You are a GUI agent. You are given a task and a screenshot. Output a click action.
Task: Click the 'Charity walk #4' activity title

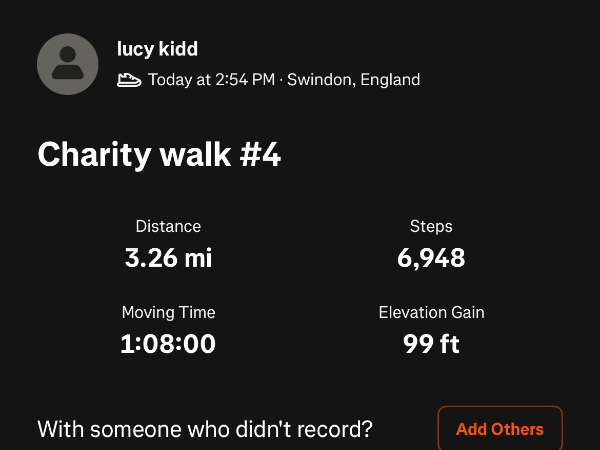click(x=159, y=155)
